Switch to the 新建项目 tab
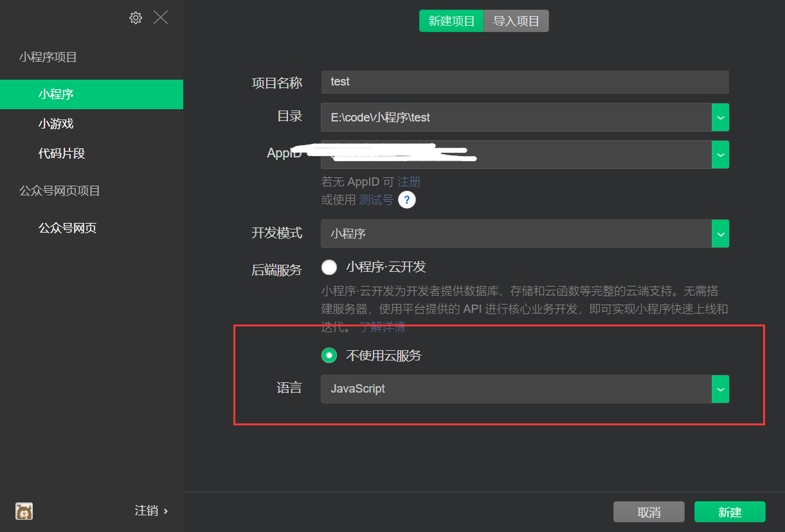The height and width of the screenshot is (532, 785). coord(451,21)
